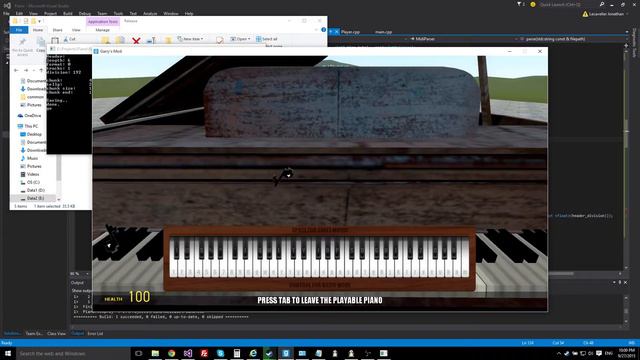The width and height of the screenshot is (640, 360).
Task: Click the Forward arrow in File Explorer
Action: [x=26, y=70]
